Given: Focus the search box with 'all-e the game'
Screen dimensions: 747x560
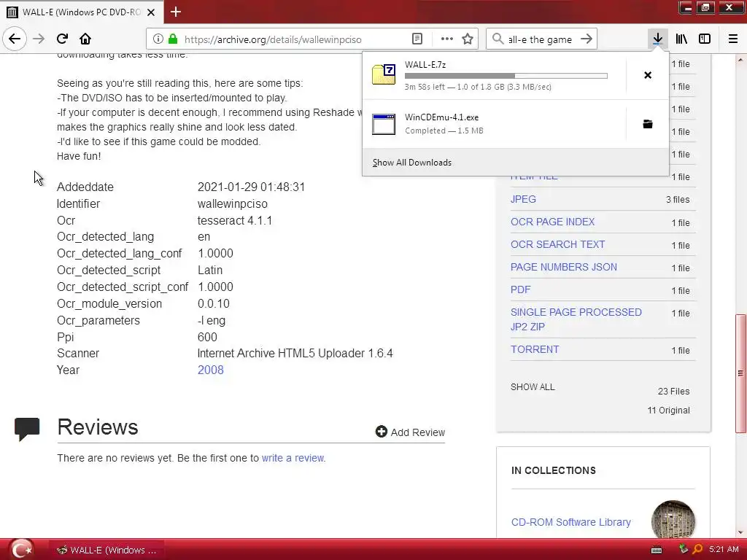Looking at the screenshot, I should (540, 39).
